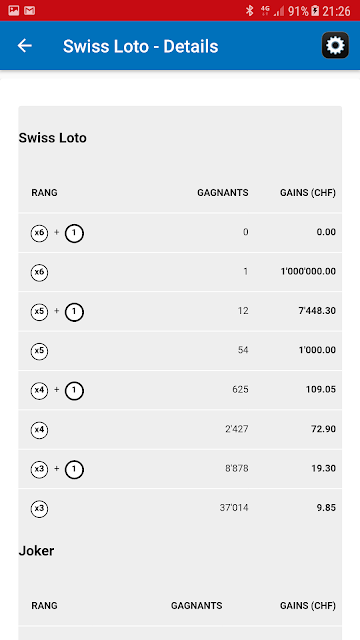Tap the battery 91% indicator
This screenshot has height=640, width=360.
click(x=304, y=11)
